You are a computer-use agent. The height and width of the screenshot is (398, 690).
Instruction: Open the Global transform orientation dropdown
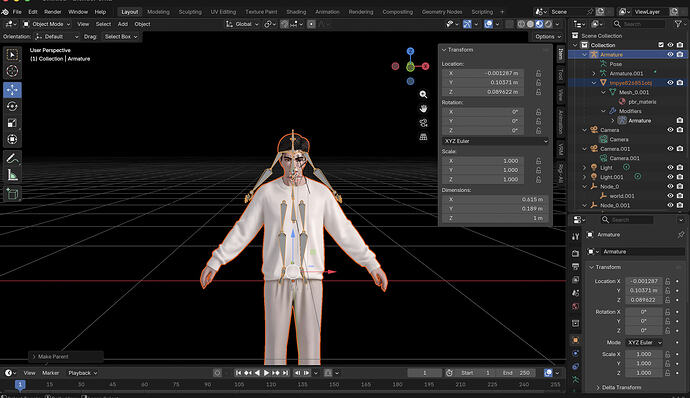coord(242,24)
